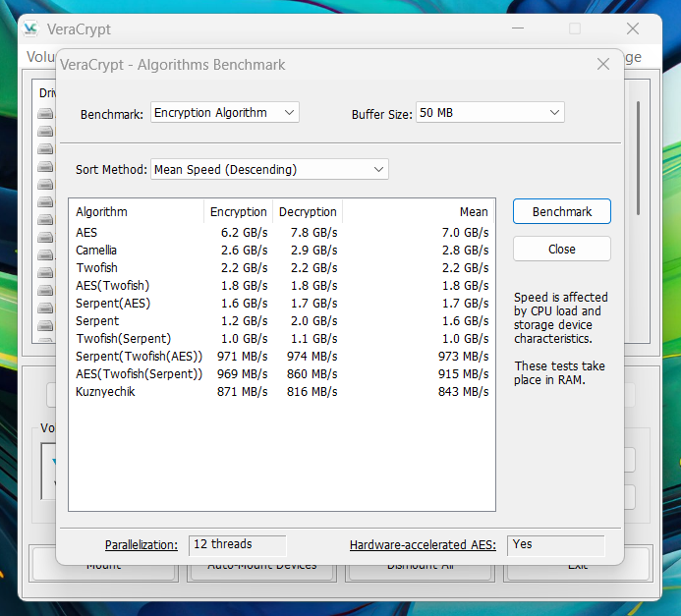
Task: Click the Decryption column header
Action: coord(308,211)
